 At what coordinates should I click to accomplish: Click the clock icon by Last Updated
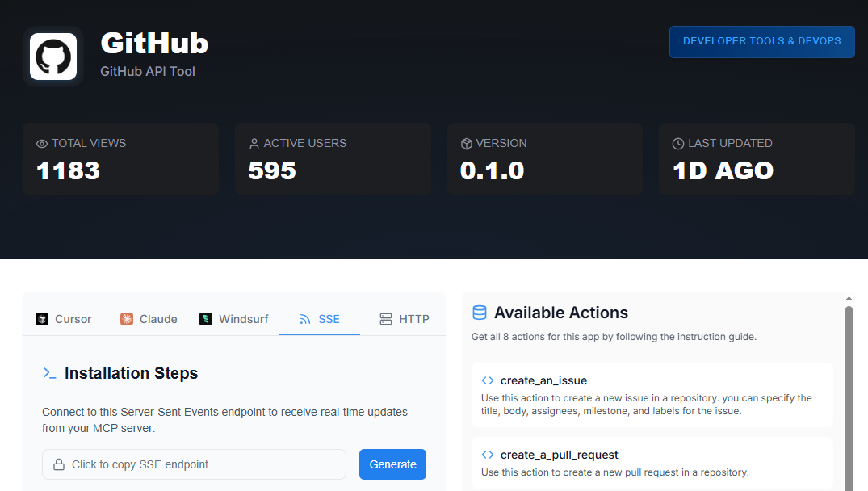pos(678,144)
